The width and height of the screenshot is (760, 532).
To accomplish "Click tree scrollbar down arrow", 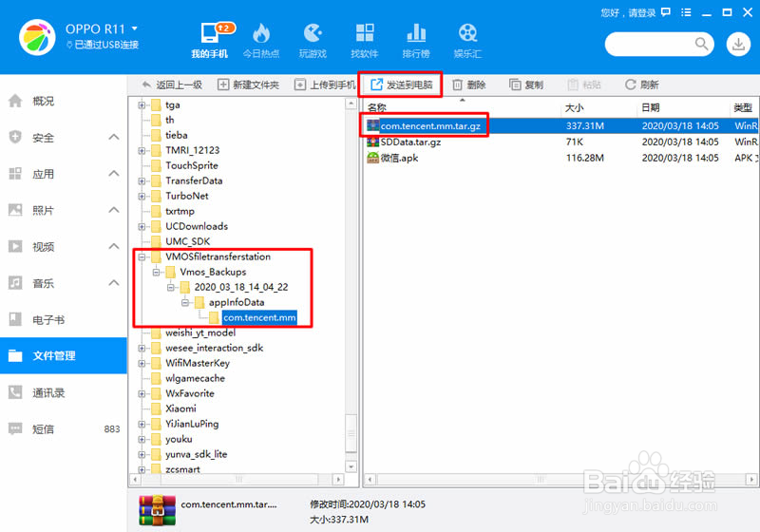I will [351, 466].
